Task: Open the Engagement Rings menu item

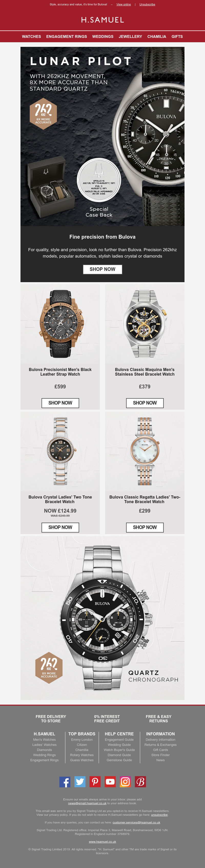Action: [x=66, y=36]
